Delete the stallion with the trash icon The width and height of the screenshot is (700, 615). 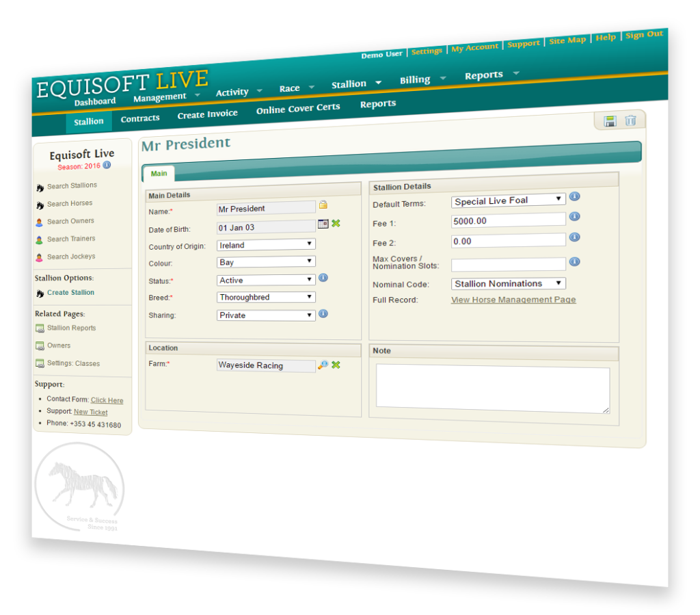(x=630, y=119)
